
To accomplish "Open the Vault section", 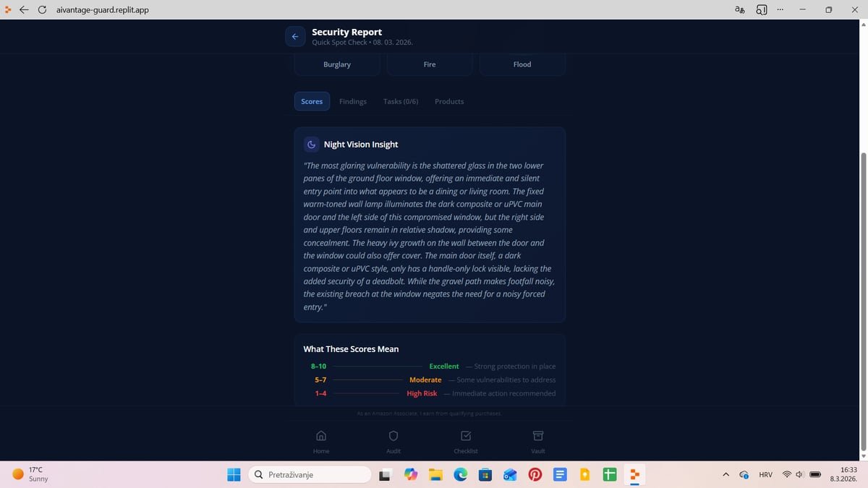I will coord(537,441).
